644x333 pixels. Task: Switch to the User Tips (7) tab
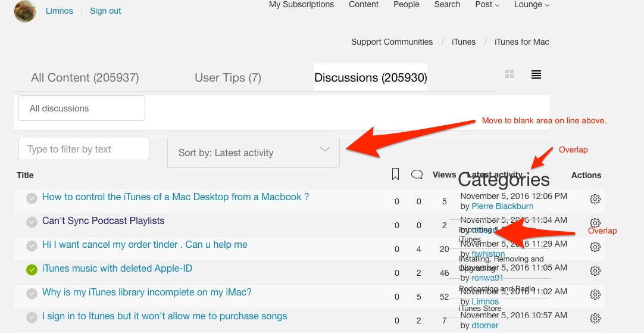[227, 77]
